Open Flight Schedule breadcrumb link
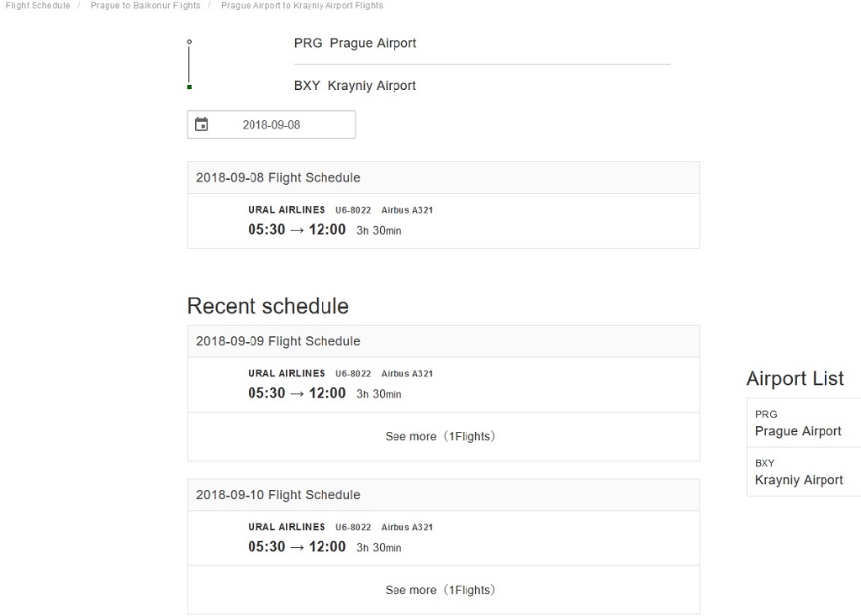Viewport: 861px width, 616px height. (x=38, y=6)
